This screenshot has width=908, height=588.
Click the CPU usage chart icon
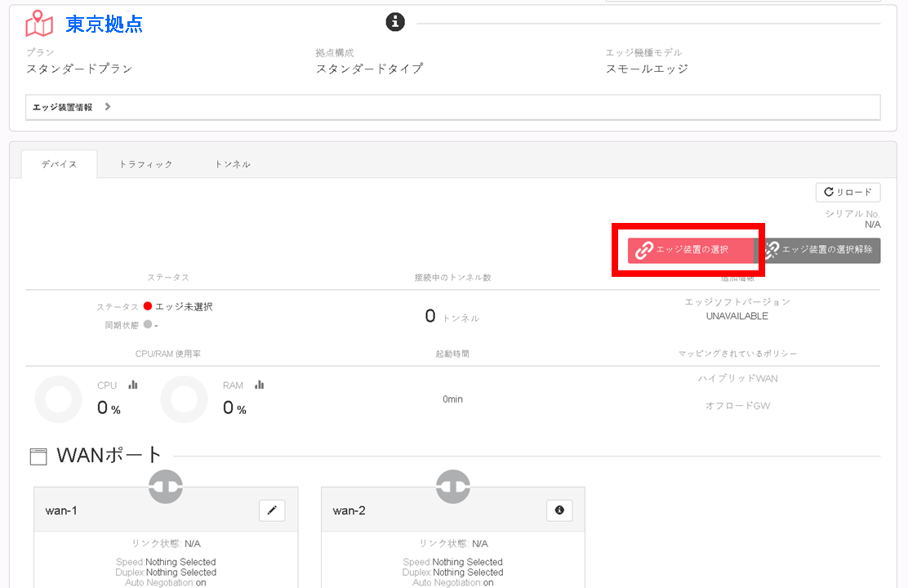click(x=133, y=385)
